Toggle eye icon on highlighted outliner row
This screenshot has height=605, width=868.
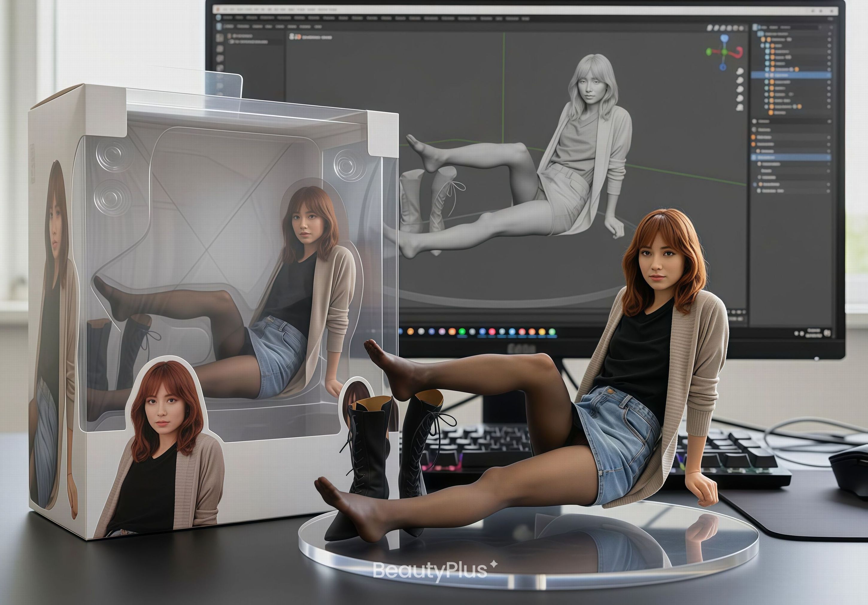click(829, 75)
